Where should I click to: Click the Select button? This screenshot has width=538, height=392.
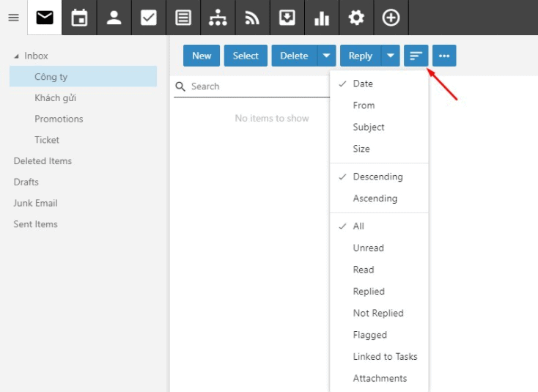[x=246, y=56]
